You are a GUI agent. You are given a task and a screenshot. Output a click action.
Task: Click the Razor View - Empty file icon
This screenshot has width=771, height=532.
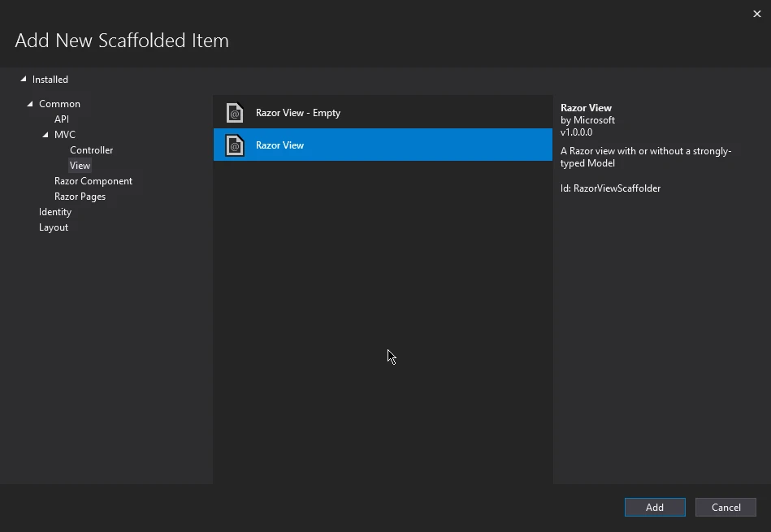click(235, 113)
